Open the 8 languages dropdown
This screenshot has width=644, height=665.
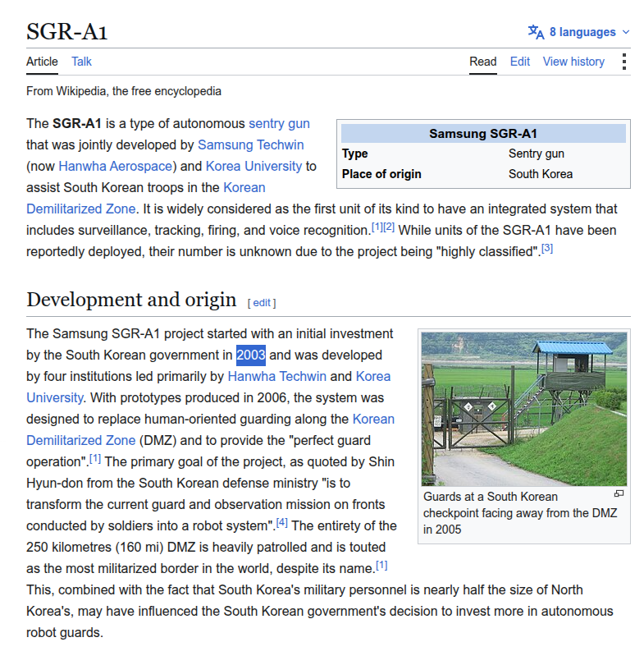578,32
